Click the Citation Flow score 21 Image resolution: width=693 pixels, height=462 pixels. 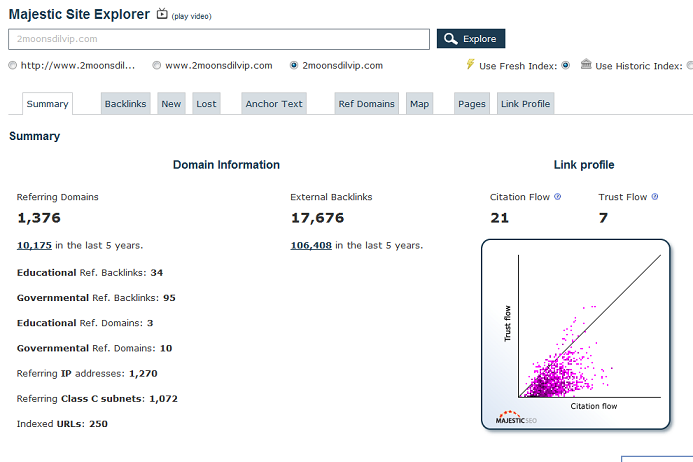click(499, 218)
